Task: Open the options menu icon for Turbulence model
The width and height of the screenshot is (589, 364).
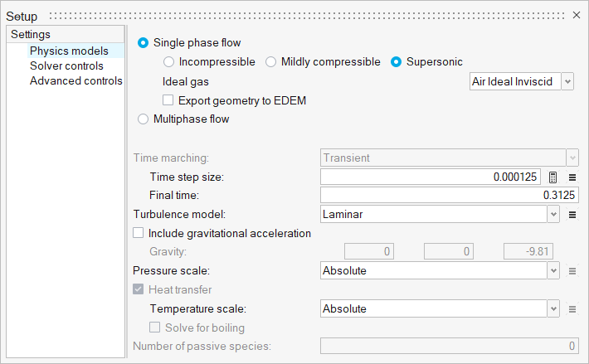Action: pyautogui.click(x=572, y=215)
